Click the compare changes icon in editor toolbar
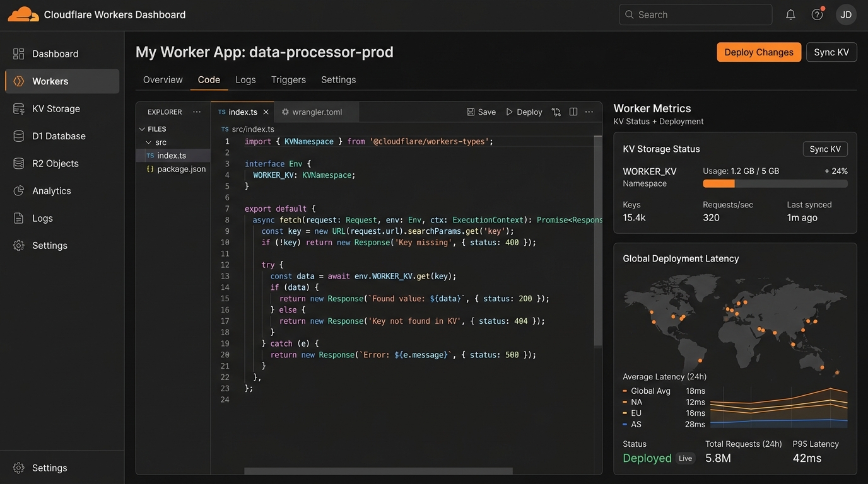 pyautogui.click(x=556, y=112)
